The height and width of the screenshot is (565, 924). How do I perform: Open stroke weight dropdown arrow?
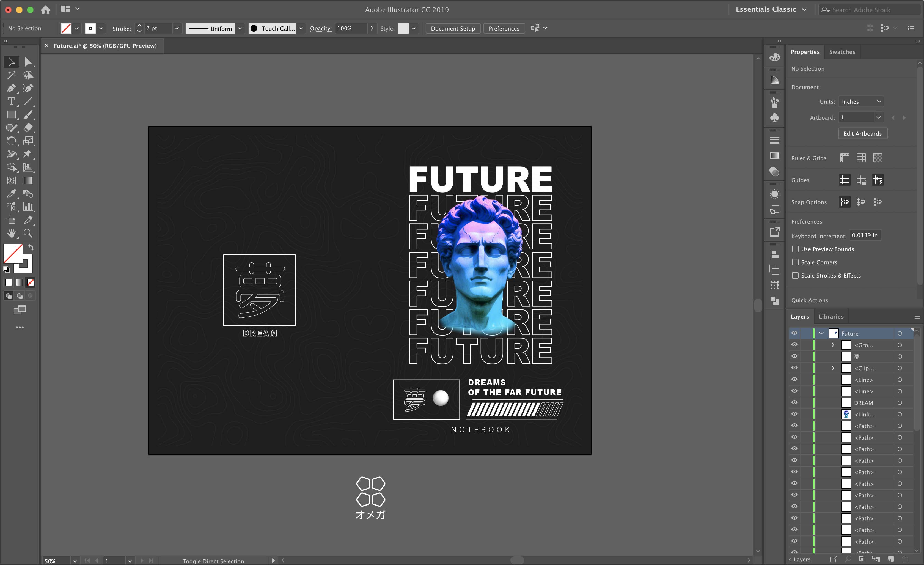point(177,28)
